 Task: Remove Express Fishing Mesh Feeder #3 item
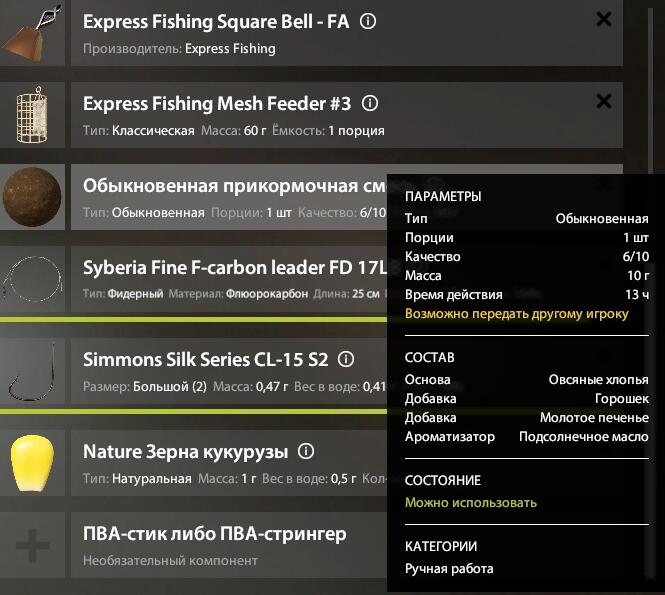(604, 101)
